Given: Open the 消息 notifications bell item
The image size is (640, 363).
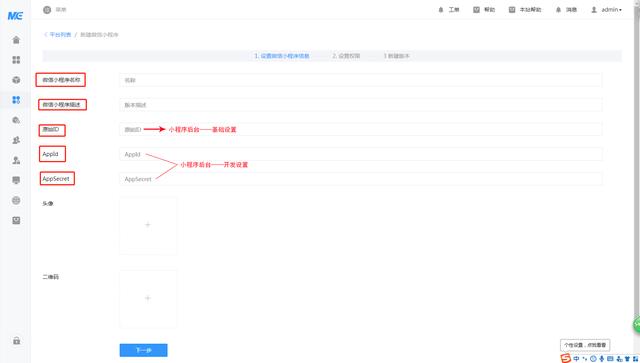Looking at the screenshot, I should (566, 10).
